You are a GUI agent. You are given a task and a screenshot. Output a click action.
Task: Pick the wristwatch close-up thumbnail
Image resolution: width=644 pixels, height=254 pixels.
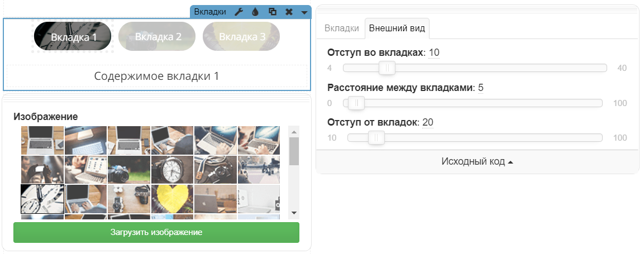(172, 170)
